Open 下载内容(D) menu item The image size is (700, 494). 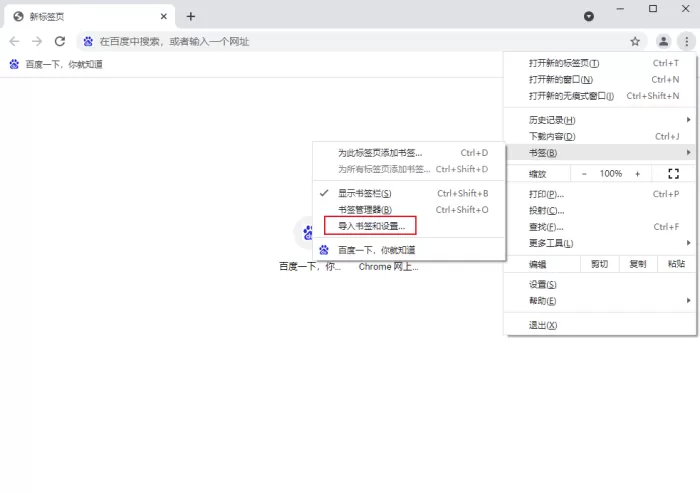[600, 137]
